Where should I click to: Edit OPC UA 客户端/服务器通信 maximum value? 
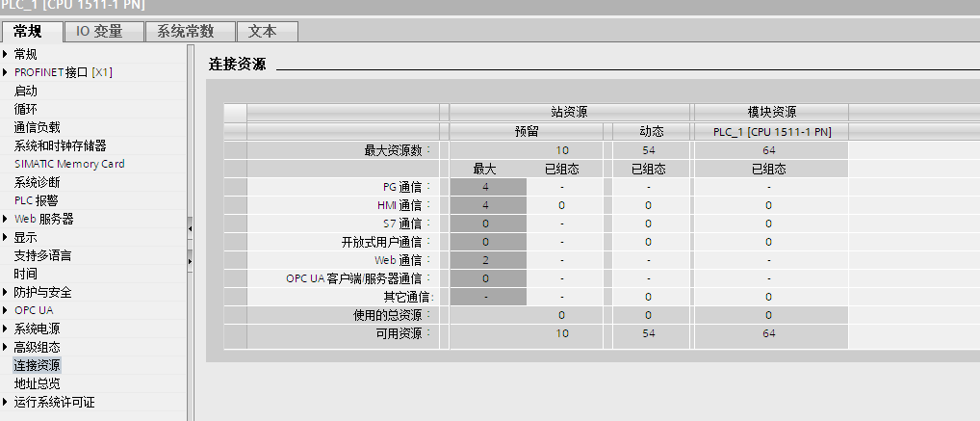(x=487, y=278)
